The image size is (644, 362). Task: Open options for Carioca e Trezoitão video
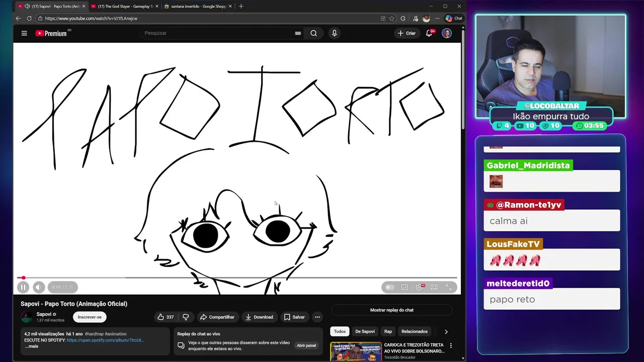[451, 346]
